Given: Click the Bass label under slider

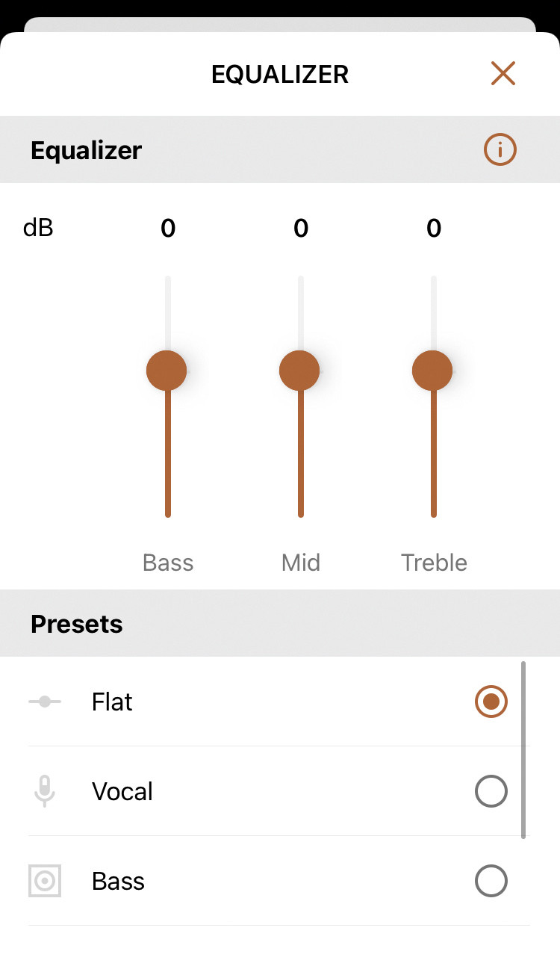Looking at the screenshot, I should 168,563.
